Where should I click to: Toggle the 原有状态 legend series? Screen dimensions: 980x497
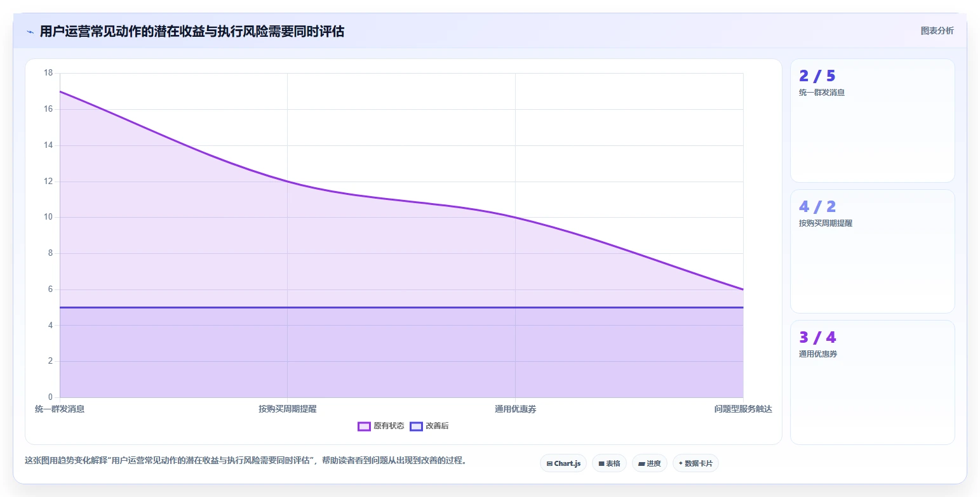[381, 426]
